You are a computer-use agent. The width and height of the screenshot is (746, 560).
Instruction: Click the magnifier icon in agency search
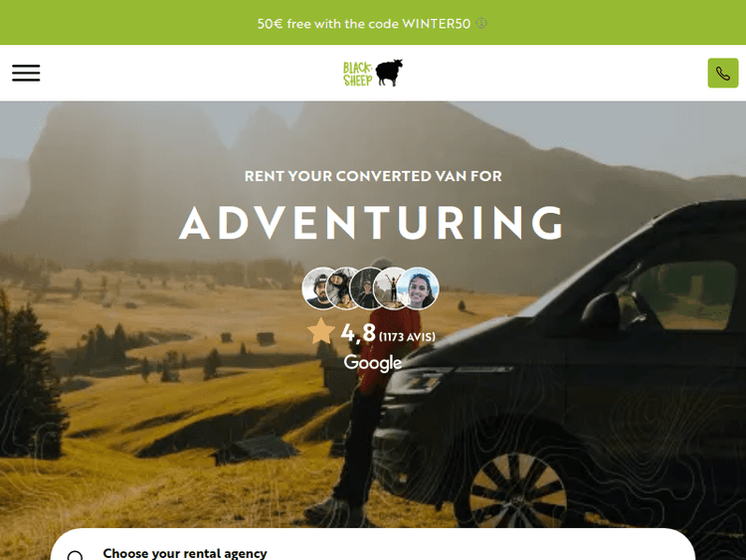[x=76, y=555]
